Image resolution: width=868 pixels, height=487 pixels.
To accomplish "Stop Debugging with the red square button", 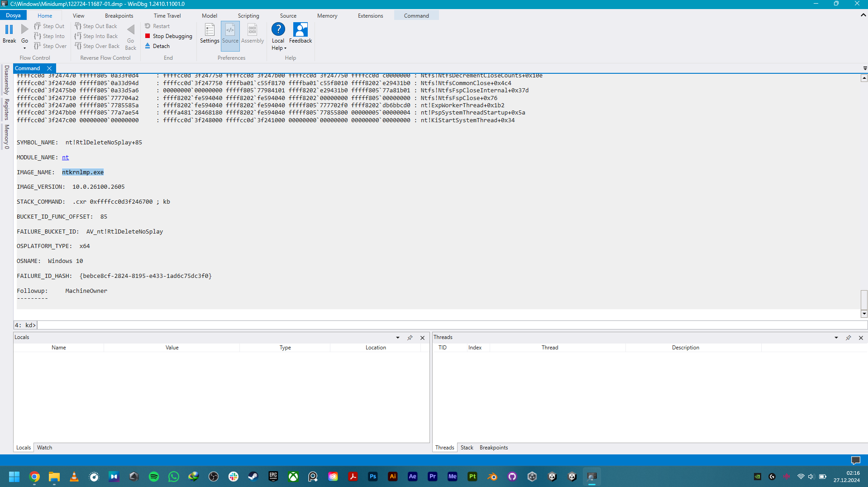I will [x=168, y=36].
